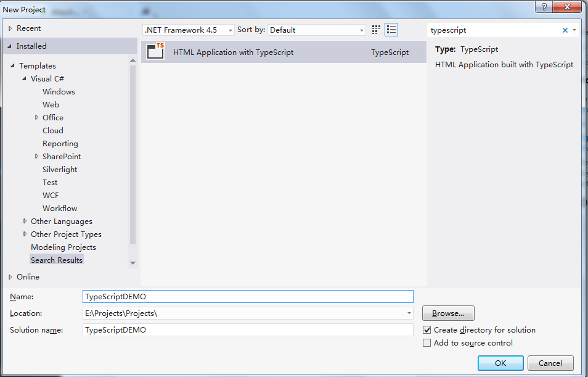The image size is (588, 377).
Task: Close the New Project dialog
Action: [567, 6]
